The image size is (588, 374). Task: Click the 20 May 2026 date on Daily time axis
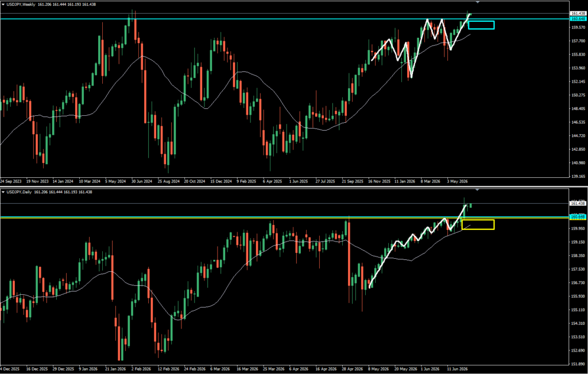(x=405, y=369)
